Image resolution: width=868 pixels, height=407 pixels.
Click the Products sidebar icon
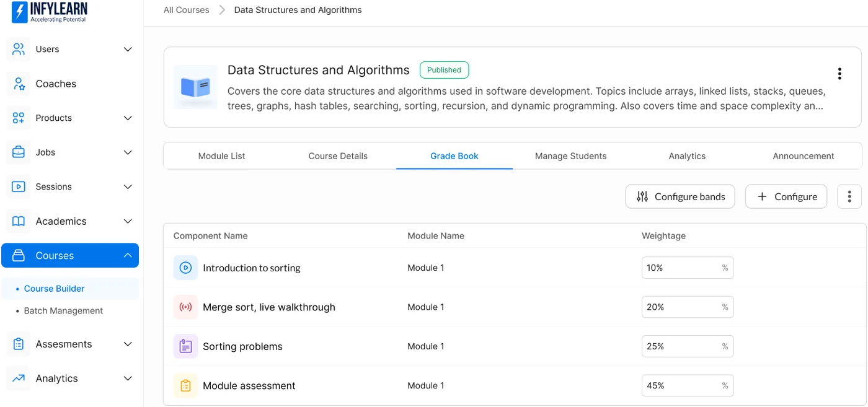pyautogui.click(x=19, y=118)
